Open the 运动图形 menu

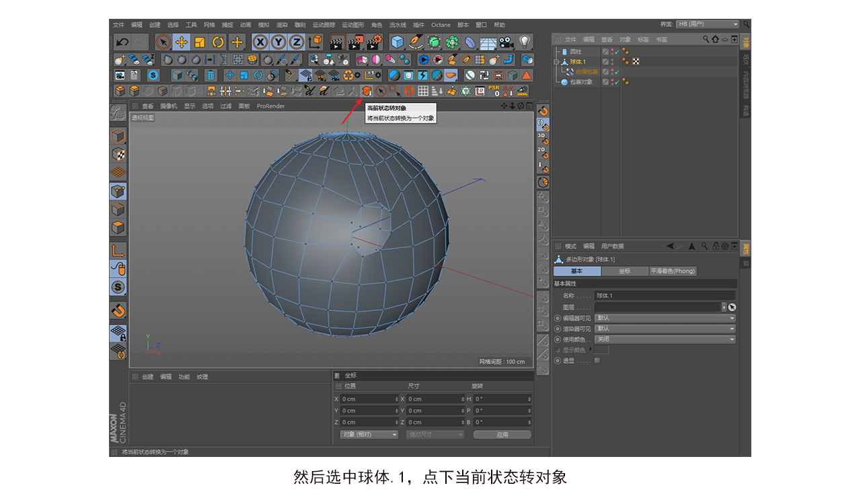(x=352, y=25)
